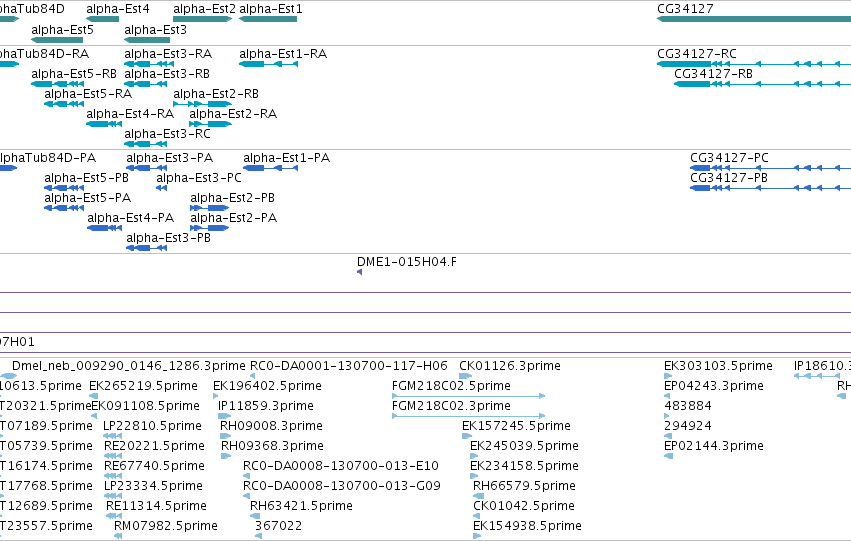The height and width of the screenshot is (541, 851).
Task: Select protein alpha-Est2-PB
Action: pos(209,208)
